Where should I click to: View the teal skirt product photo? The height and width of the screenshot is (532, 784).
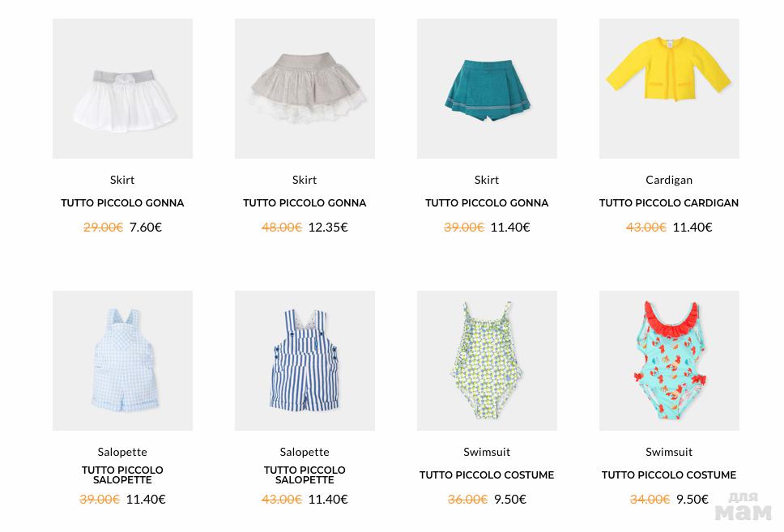tap(487, 88)
